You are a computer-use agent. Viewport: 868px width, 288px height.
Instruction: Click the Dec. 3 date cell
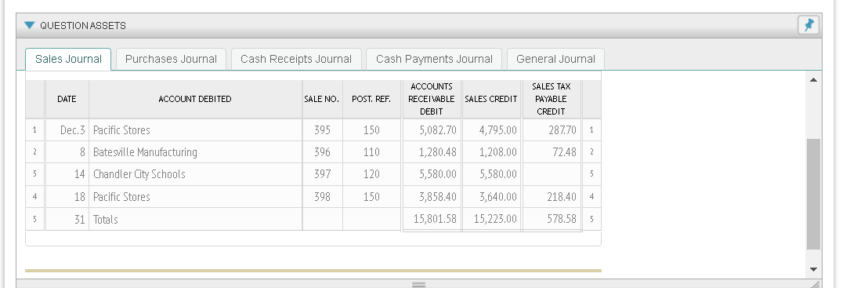point(67,129)
